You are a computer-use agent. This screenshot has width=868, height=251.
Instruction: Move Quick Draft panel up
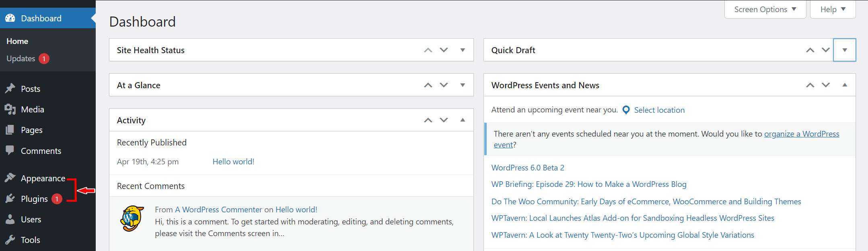[x=810, y=50]
